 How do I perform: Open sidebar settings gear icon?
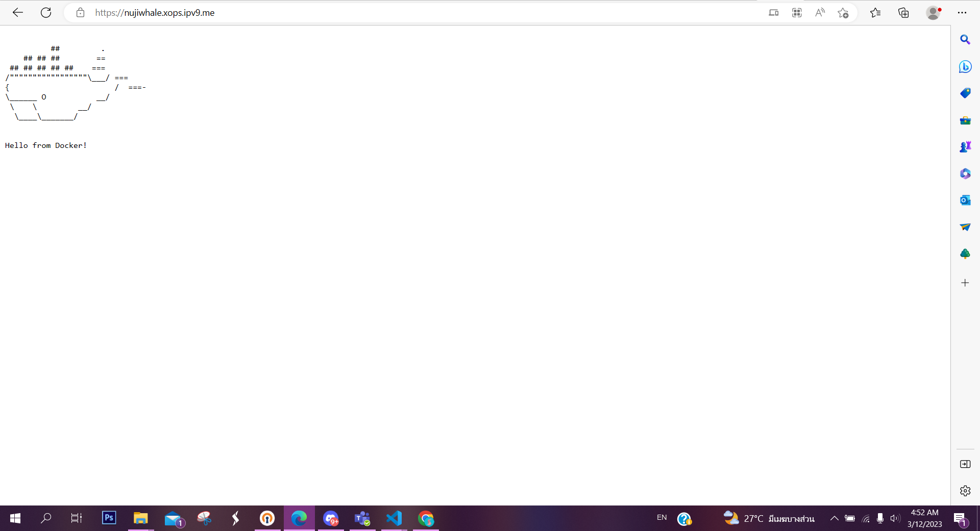[x=965, y=491]
